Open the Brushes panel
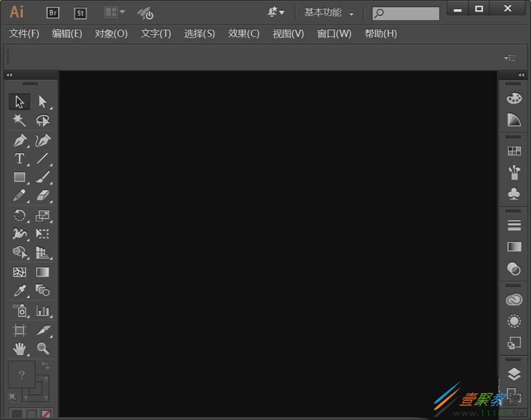This screenshot has width=531, height=420. click(513, 173)
